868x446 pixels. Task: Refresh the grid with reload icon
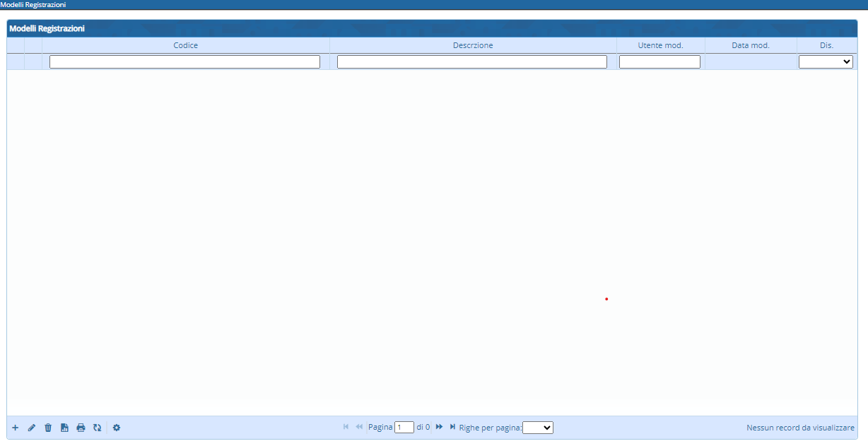coord(97,428)
